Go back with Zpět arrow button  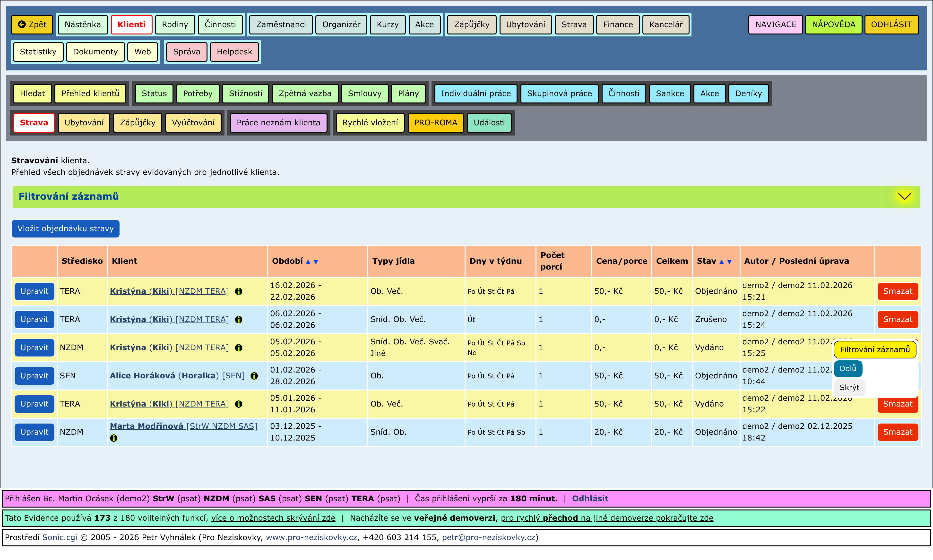[x=32, y=25]
